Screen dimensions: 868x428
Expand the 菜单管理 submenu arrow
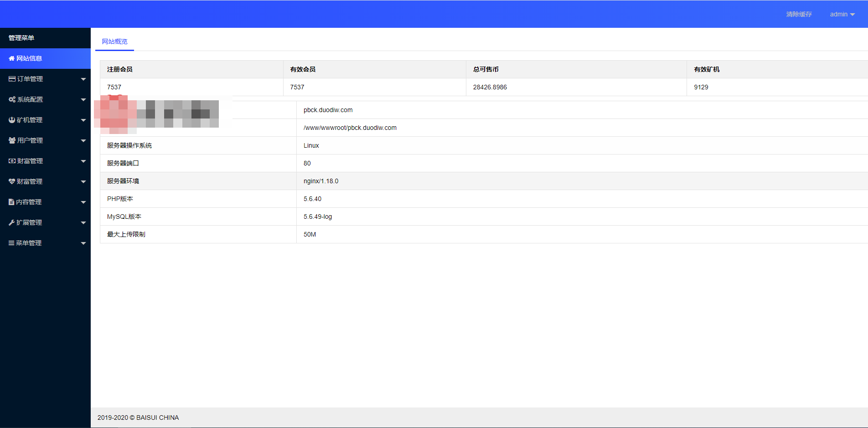tap(83, 243)
